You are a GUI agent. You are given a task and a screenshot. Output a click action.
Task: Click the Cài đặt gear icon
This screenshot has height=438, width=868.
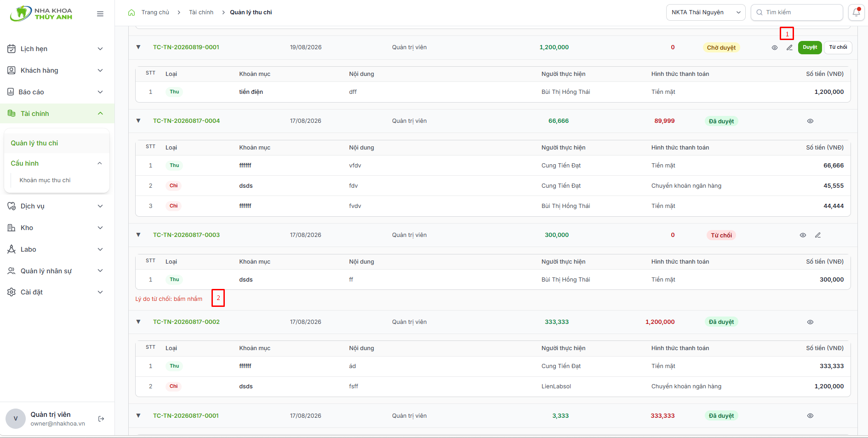[11, 292]
